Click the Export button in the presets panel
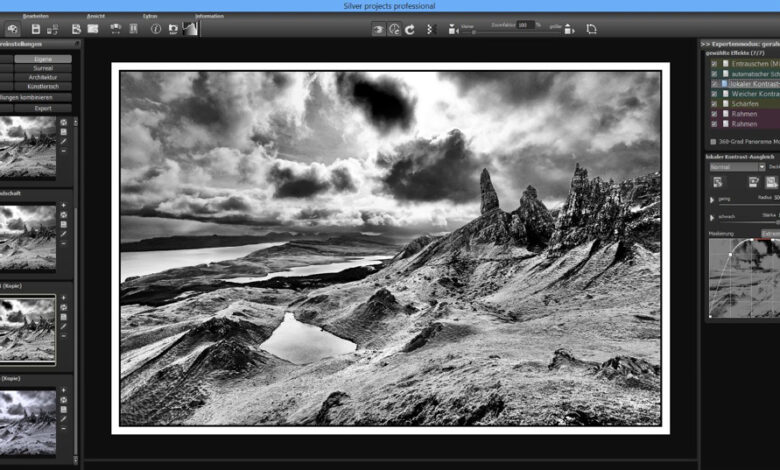Viewport: 780px width, 470px height. coord(43,108)
